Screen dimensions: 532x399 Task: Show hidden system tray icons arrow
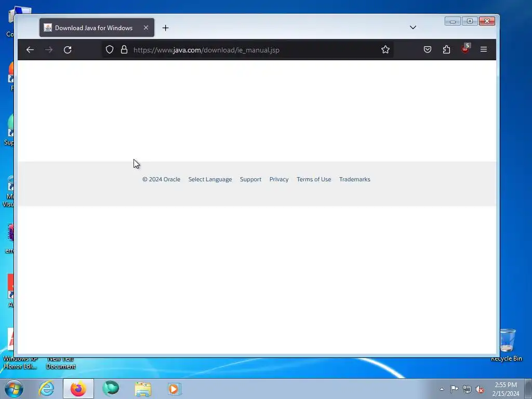point(442,389)
